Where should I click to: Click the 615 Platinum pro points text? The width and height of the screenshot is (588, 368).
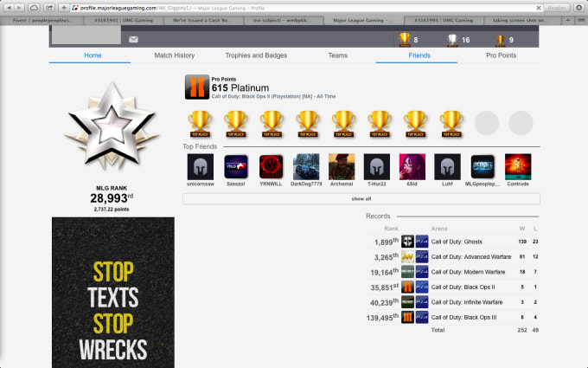click(240, 87)
